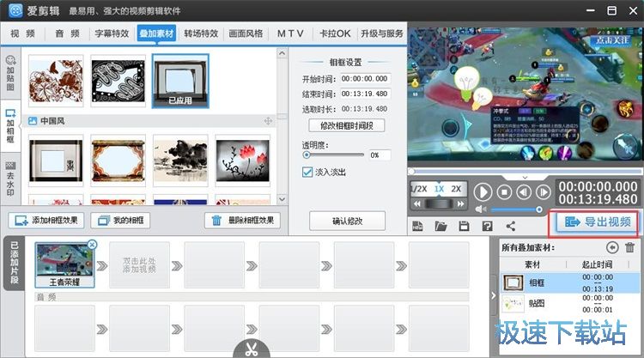The image size is (644, 358).
Task: Select the applied 已应用 frame thumbnail
Action: tap(180, 81)
